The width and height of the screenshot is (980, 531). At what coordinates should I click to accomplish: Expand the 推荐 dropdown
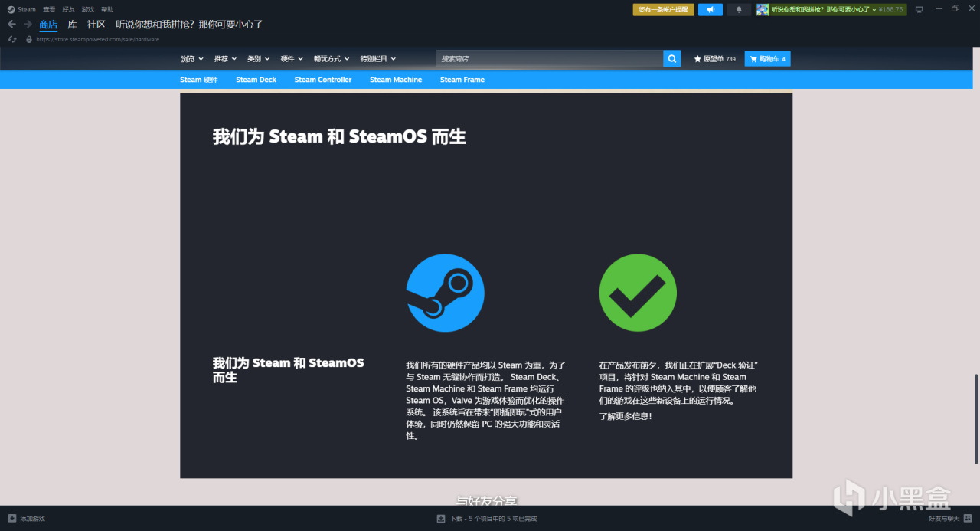tap(225, 58)
